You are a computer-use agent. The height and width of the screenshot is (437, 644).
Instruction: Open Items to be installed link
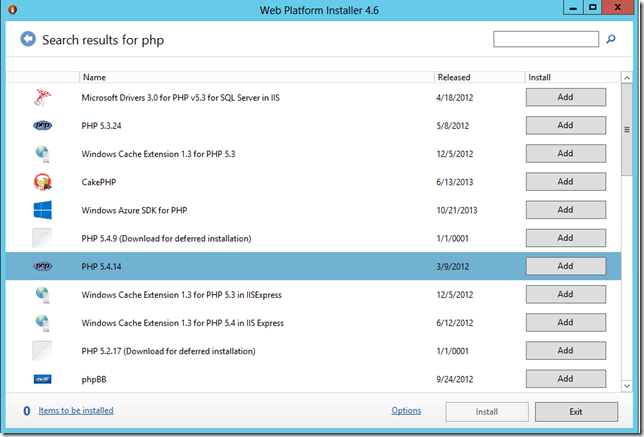click(x=76, y=410)
